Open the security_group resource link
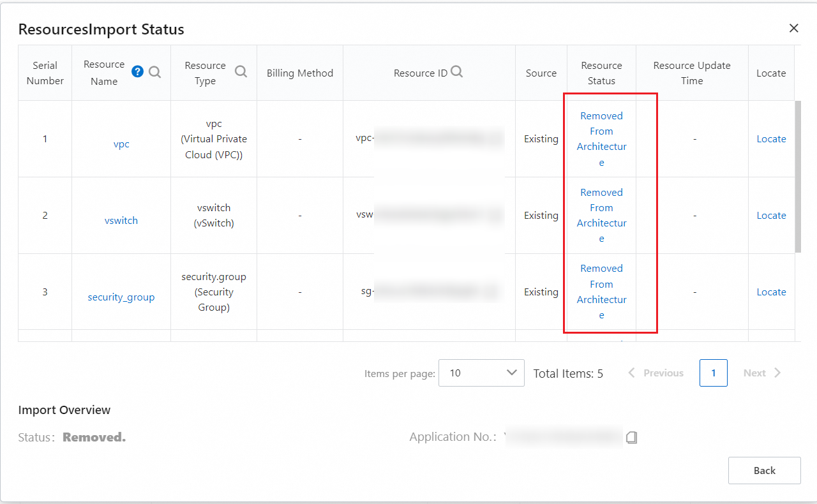Image resolution: width=817 pixels, height=504 pixels. tap(121, 297)
